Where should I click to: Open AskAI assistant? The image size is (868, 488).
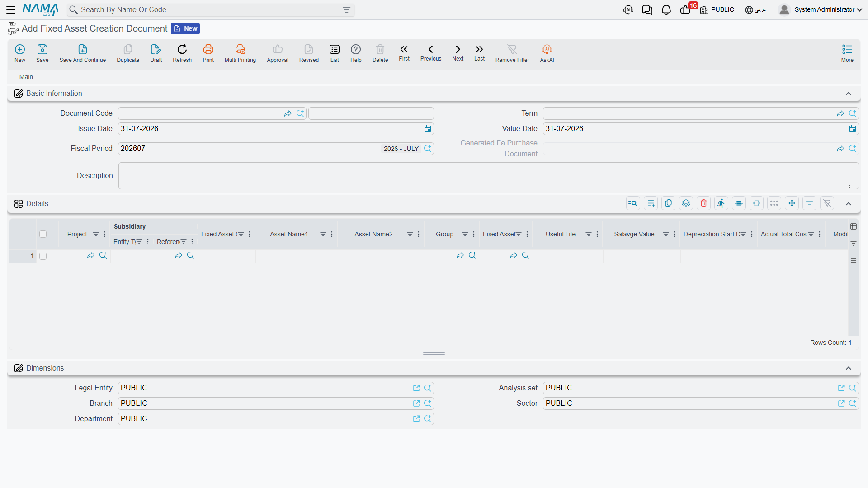click(547, 53)
